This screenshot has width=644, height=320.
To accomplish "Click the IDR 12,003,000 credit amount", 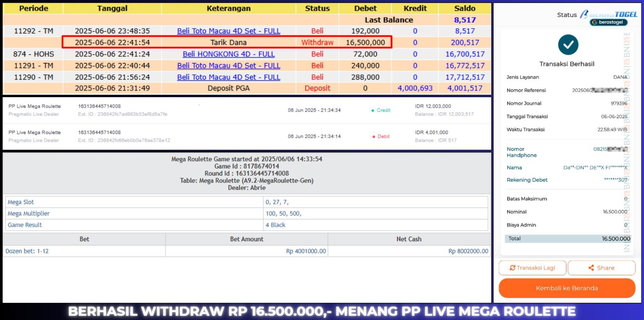I will pyautogui.click(x=433, y=106).
